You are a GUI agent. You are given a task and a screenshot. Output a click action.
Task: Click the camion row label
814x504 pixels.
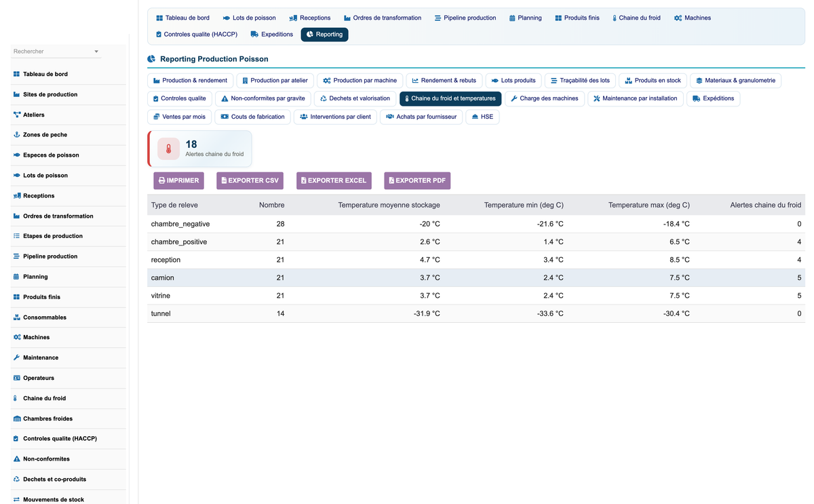click(x=163, y=277)
